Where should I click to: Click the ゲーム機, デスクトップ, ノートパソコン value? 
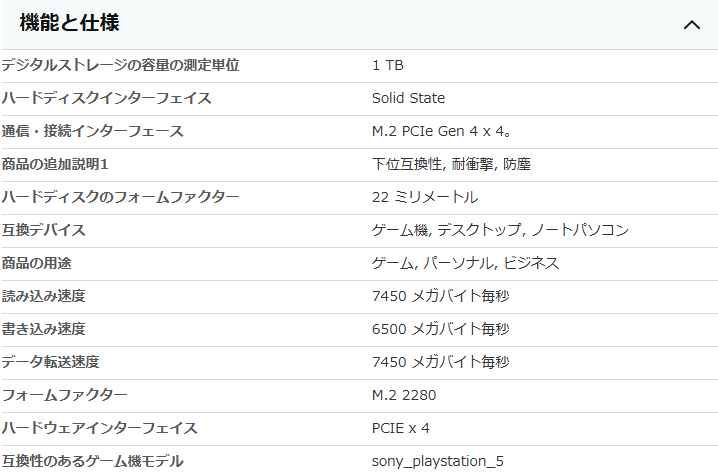(500, 230)
